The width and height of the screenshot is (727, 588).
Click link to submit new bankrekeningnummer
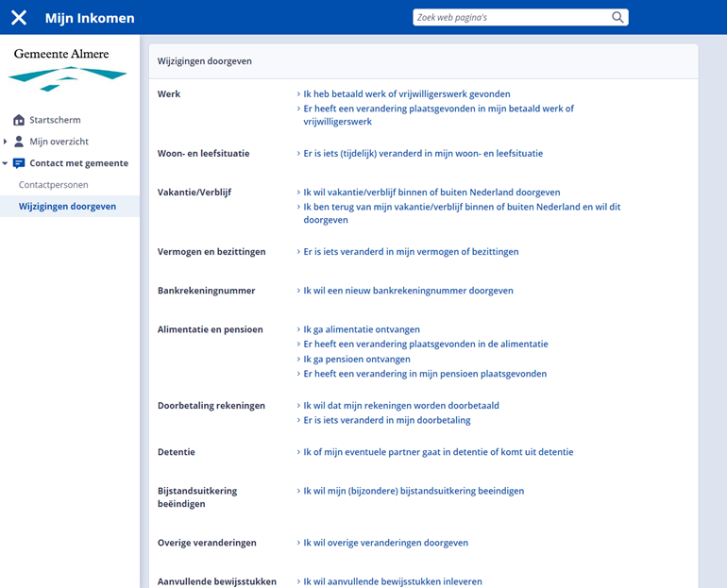click(408, 291)
